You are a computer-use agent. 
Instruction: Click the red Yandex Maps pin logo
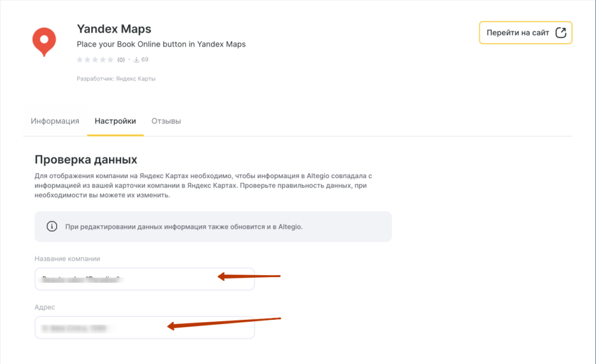click(44, 41)
